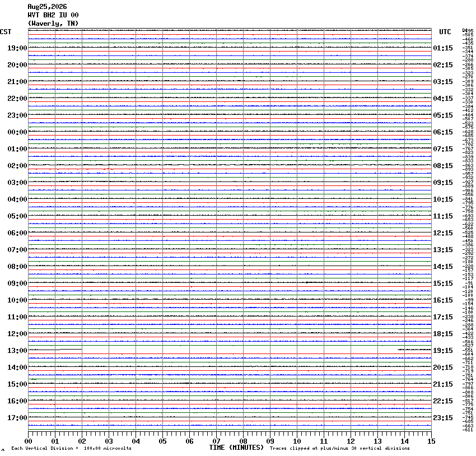476x456 pixels.
Task: Click the WVT BH2 IU 00 station label
Action: click(53, 15)
